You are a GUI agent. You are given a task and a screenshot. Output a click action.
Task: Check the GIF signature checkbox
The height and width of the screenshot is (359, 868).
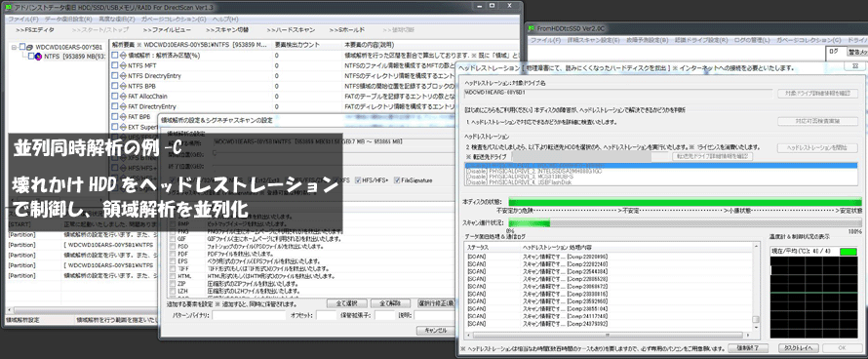tap(173, 238)
